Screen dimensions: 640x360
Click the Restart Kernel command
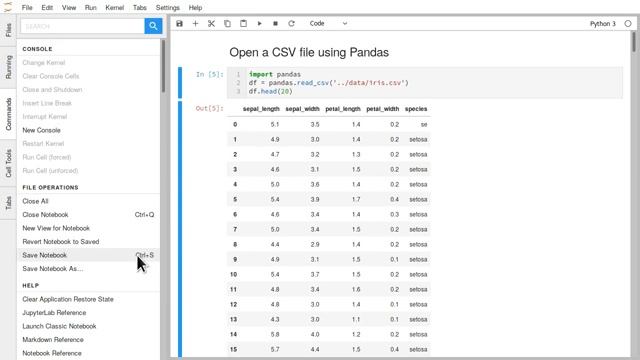pos(88,144)
